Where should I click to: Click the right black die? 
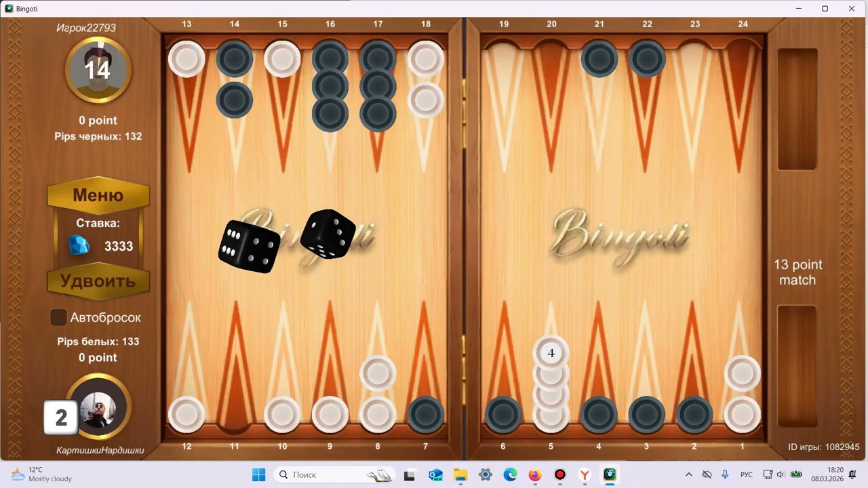tap(328, 234)
